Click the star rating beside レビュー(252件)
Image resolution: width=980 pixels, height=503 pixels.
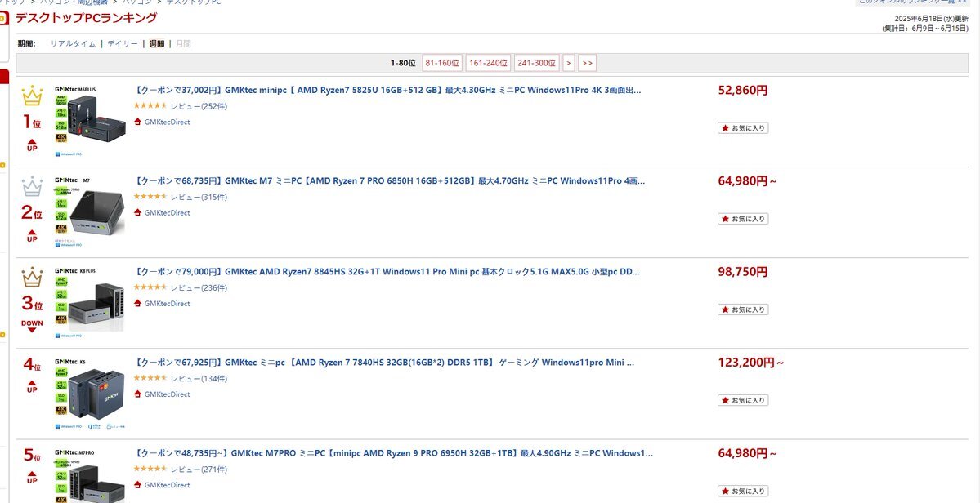point(150,106)
